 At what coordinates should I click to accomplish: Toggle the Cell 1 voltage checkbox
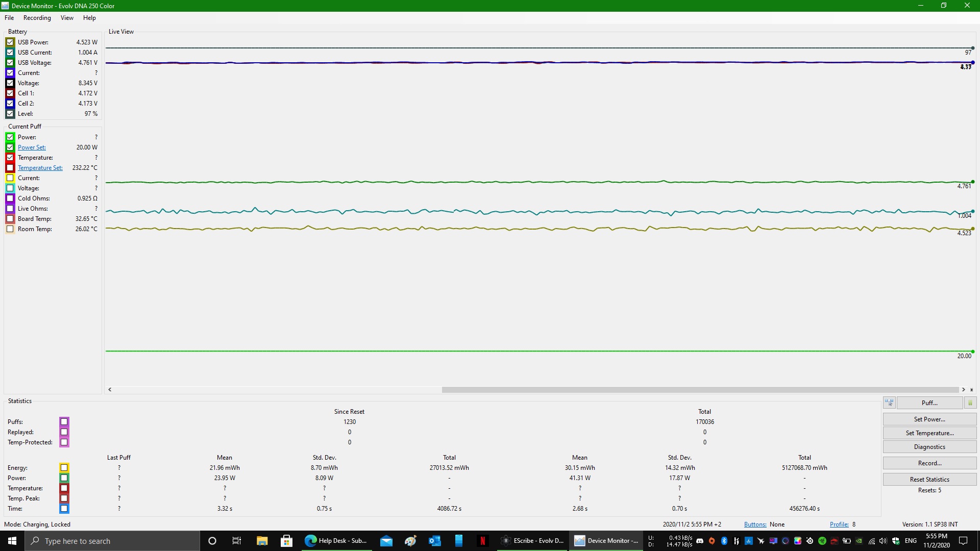pos(10,93)
